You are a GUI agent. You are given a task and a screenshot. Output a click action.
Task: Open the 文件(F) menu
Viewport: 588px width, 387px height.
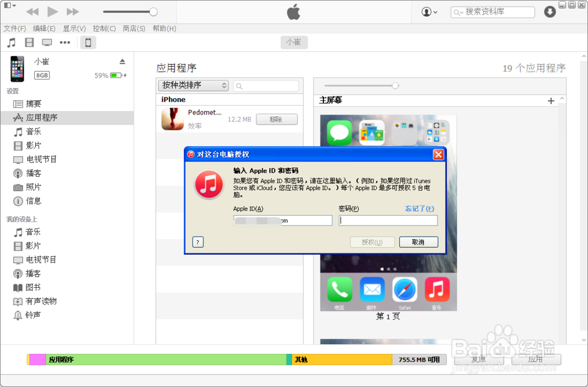coord(15,28)
